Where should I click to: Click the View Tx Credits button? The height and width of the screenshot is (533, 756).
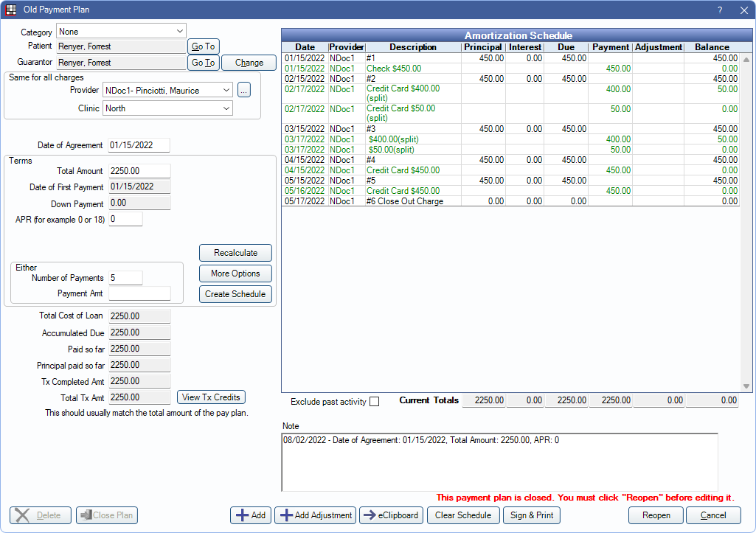pyautogui.click(x=211, y=397)
